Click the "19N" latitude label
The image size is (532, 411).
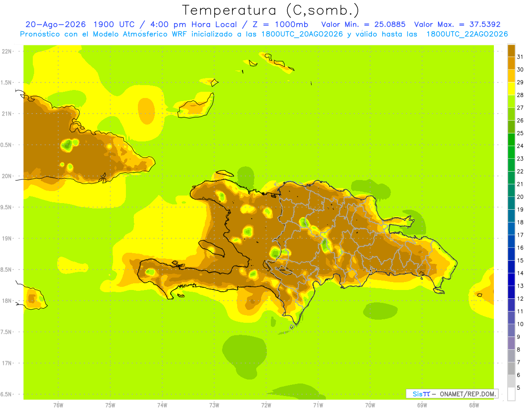[6, 238]
